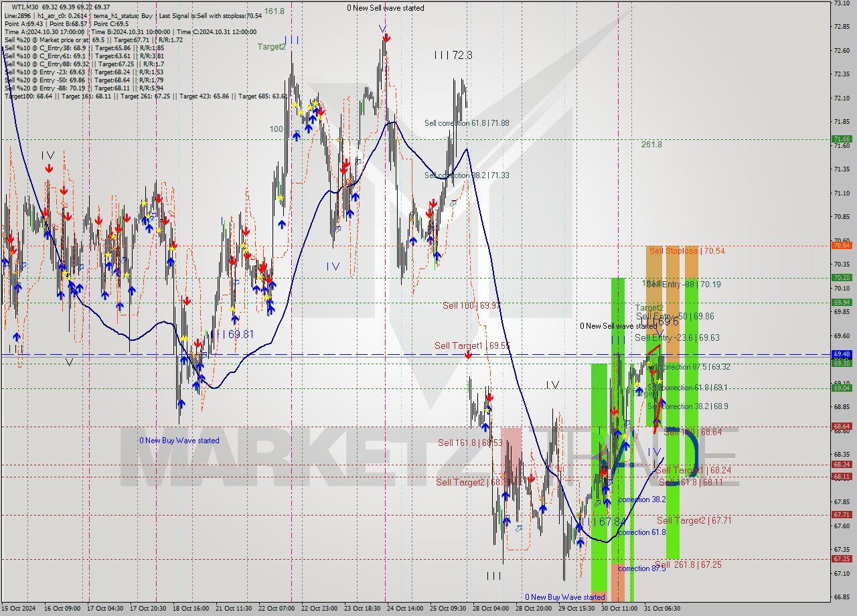Click the 70.20 green price axis tag
This screenshot has width=857, height=616.
[x=842, y=278]
